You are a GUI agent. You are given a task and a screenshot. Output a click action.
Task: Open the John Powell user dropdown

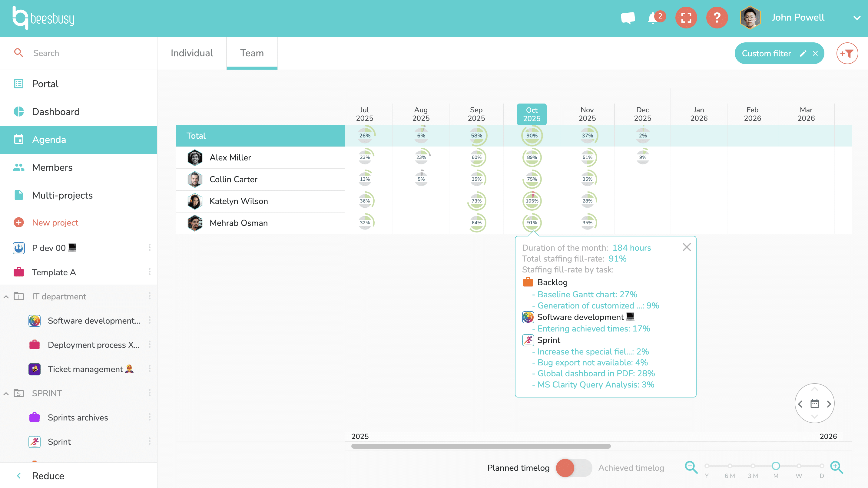coord(856,18)
